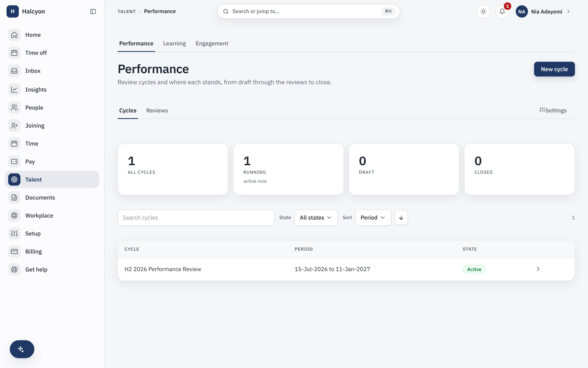Open Joining user-plus icon
The height and width of the screenshot is (368, 588).
[14, 126]
